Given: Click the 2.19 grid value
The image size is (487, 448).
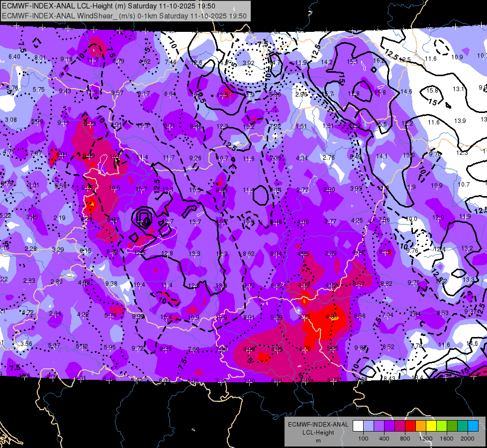Looking at the screenshot, I should (59, 218).
